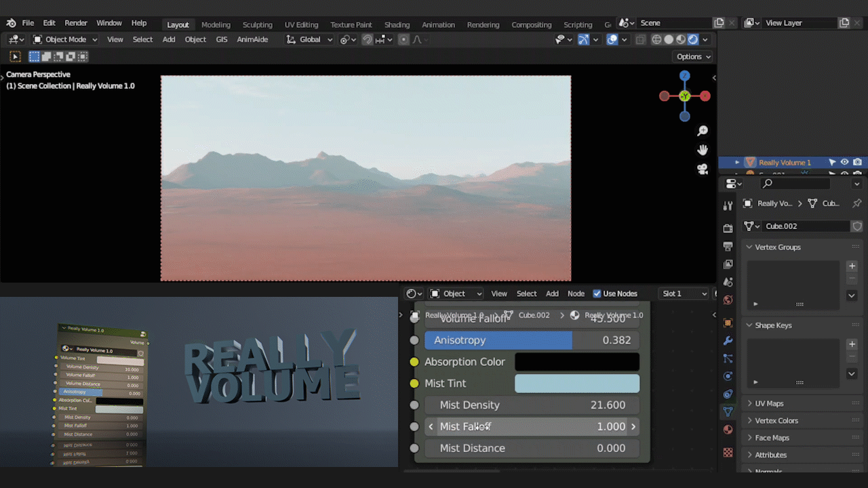Open the Texture Properties checker icon
Image resolution: width=868 pixels, height=488 pixels.
click(728, 452)
